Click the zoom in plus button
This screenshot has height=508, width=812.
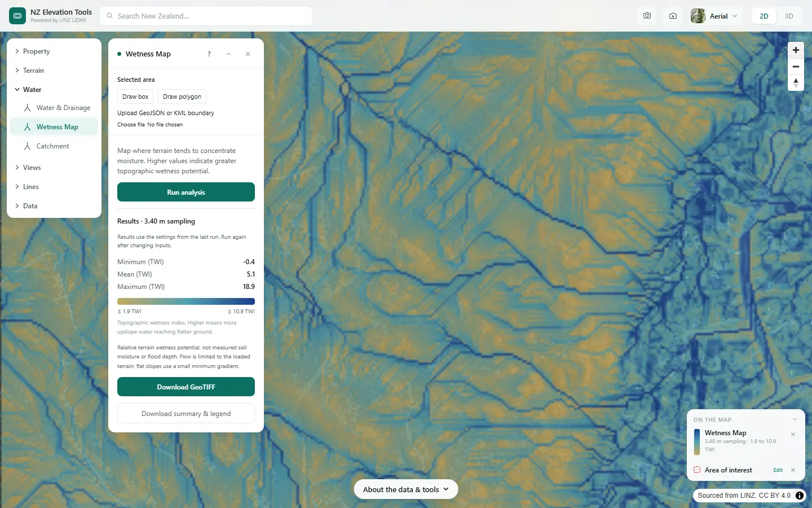point(796,50)
